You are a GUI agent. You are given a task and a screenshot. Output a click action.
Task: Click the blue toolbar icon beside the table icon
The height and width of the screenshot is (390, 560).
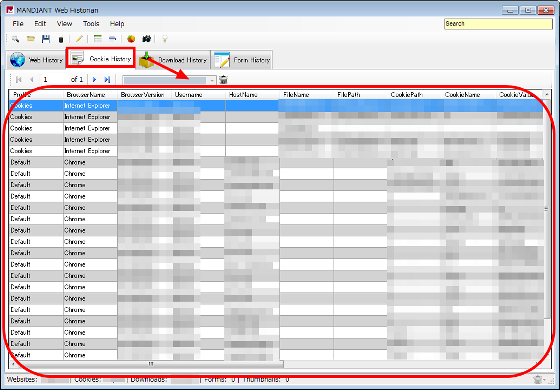pyautogui.click(x=112, y=39)
